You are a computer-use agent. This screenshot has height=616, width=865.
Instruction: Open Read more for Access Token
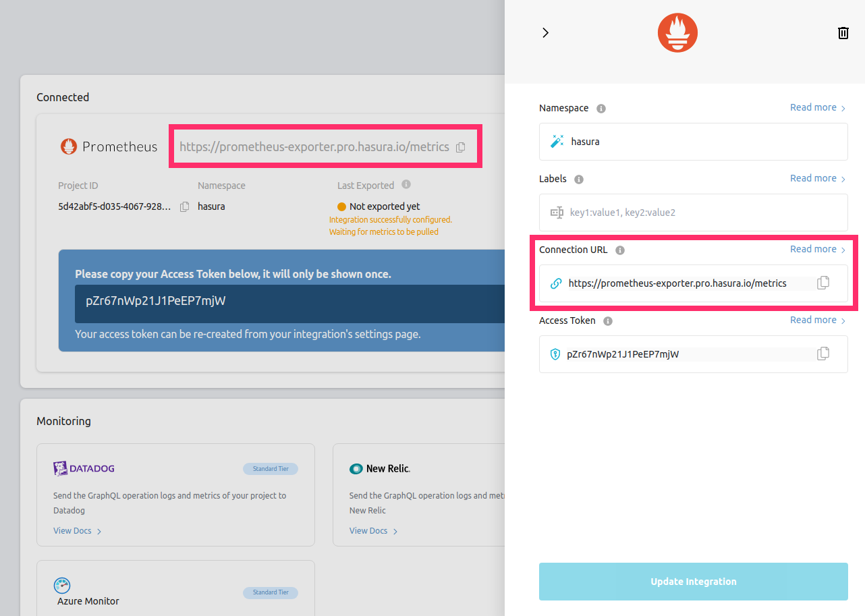click(817, 320)
